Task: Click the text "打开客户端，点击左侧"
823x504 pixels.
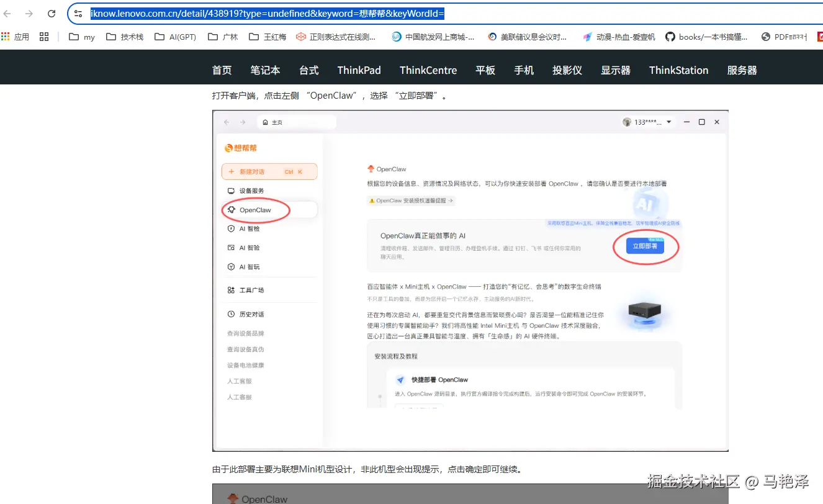Action: click(x=256, y=96)
